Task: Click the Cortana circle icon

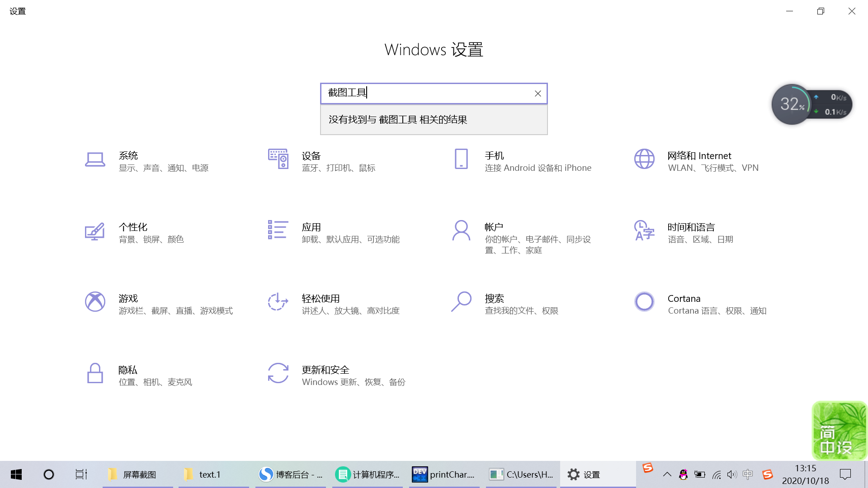Action: point(644,302)
